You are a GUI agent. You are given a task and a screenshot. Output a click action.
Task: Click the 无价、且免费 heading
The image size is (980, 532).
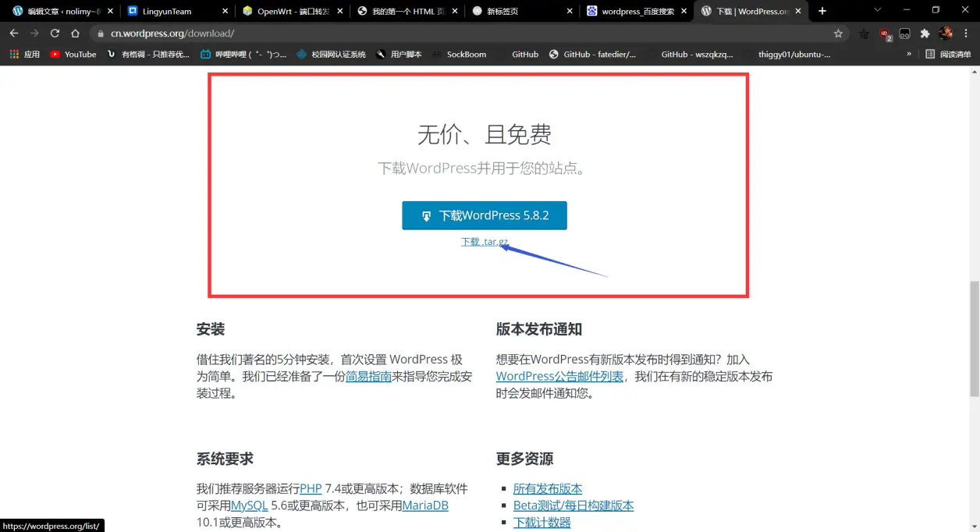[485, 134]
